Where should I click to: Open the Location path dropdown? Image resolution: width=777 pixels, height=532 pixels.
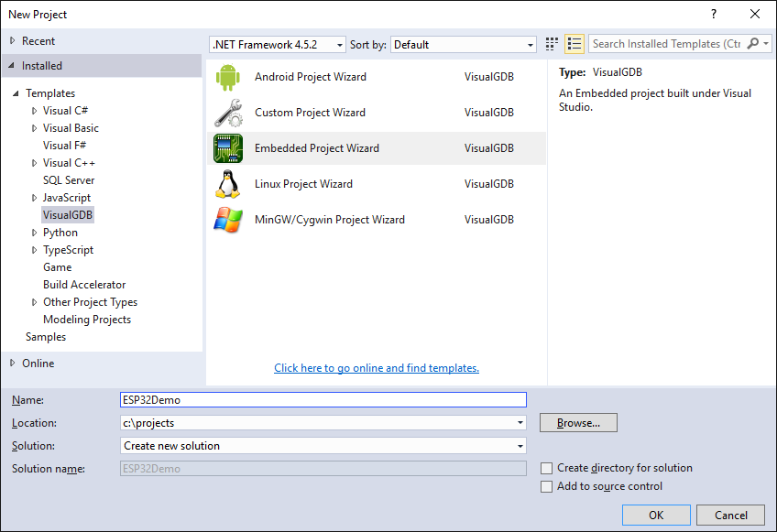point(520,423)
